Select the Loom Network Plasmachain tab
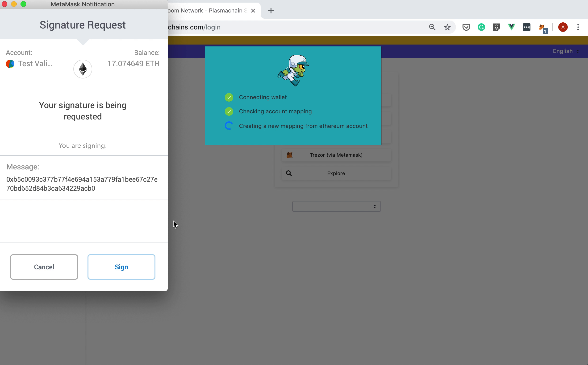This screenshot has height=365, width=588. [207, 11]
